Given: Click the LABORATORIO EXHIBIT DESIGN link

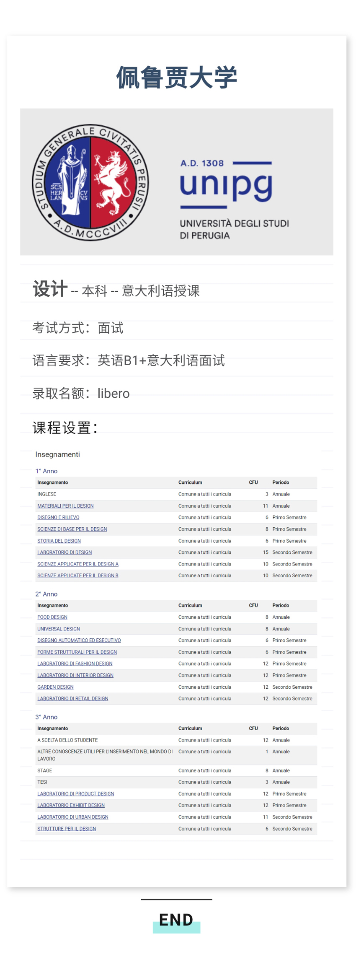Looking at the screenshot, I should [x=71, y=805].
